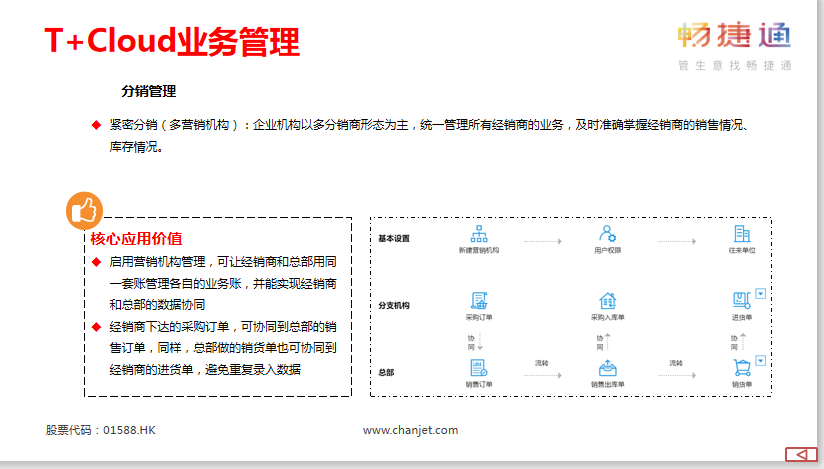Click the 销货单 shopping cart icon
Viewport: 824px width, 469px height.
tap(741, 368)
